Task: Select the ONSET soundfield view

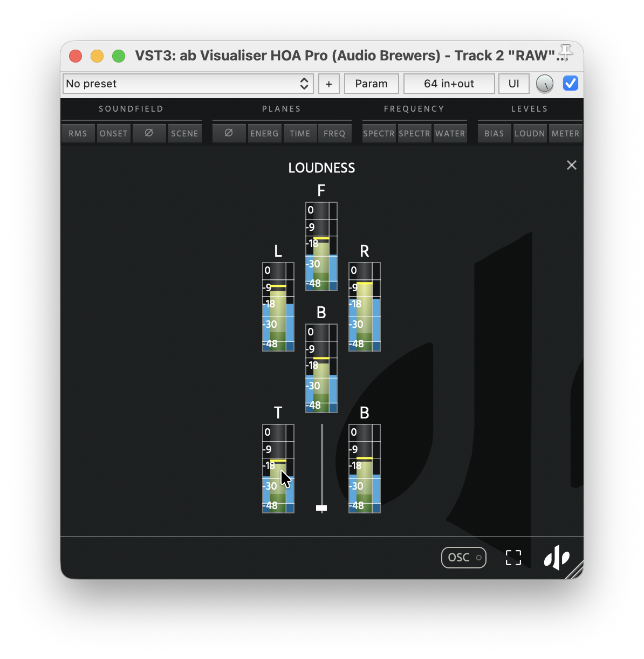Action: pyautogui.click(x=113, y=133)
